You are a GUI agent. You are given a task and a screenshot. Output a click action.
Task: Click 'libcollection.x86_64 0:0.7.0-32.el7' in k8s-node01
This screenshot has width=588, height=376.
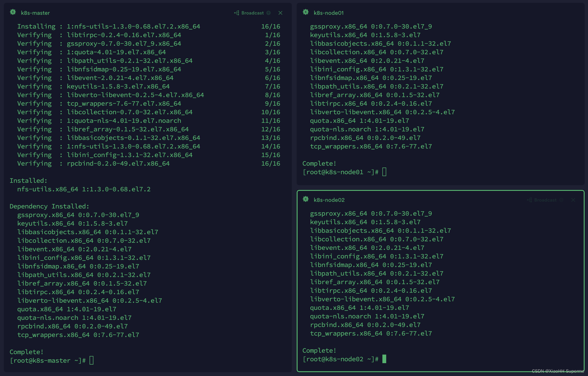[377, 52]
